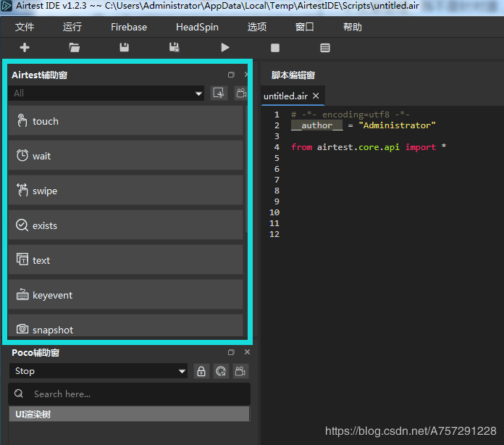Select the exists command
This screenshot has width=504, height=445.
tap(125, 225)
